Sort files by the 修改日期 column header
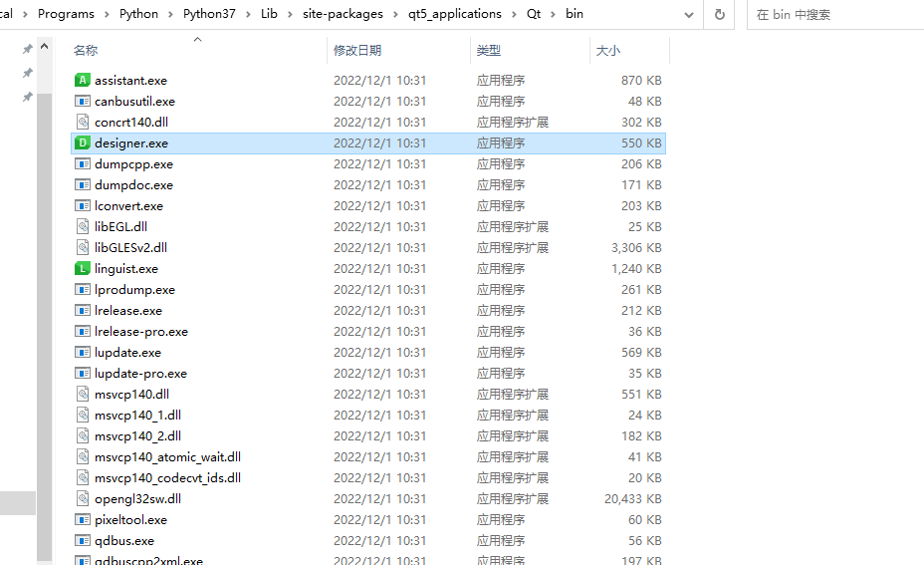 (357, 50)
